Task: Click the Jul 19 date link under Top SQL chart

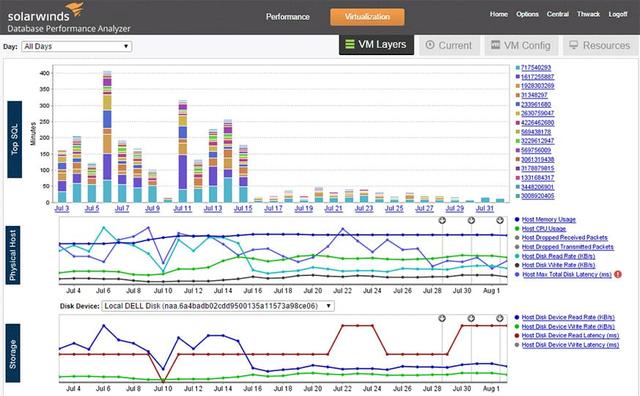Action: click(304, 209)
